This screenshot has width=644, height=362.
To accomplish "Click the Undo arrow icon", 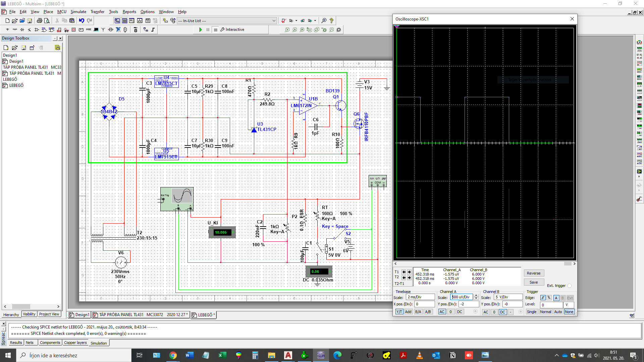I will click(82, 21).
